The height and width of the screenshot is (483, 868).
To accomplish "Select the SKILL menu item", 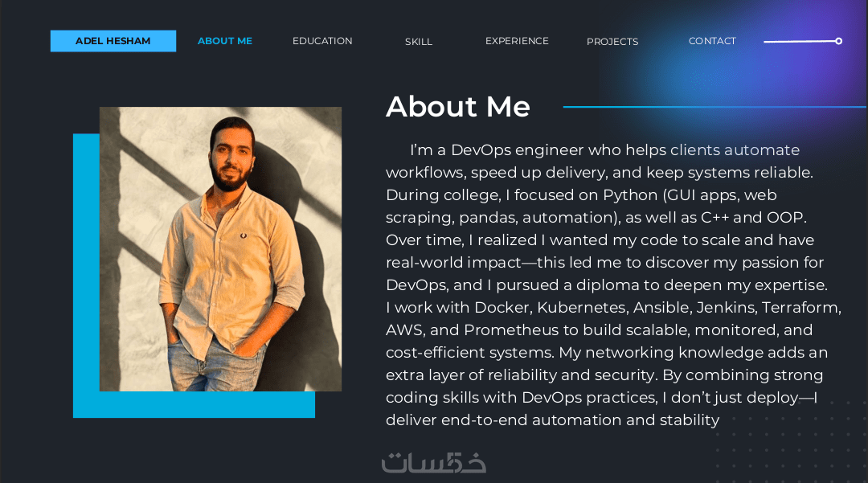I will point(419,42).
